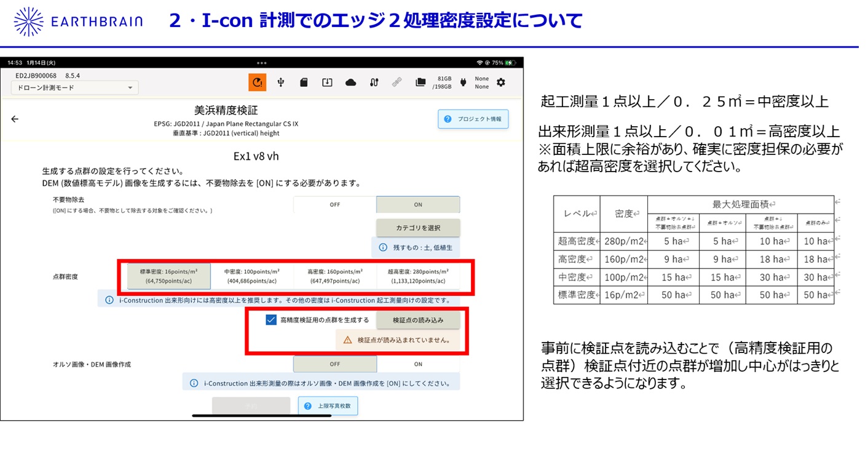The height and width of the screenshot is (473, 868).
Task: Tap the info icon beside i-Construction 出来形向け note
Action: pyautogui.click(x=109, y=300)
